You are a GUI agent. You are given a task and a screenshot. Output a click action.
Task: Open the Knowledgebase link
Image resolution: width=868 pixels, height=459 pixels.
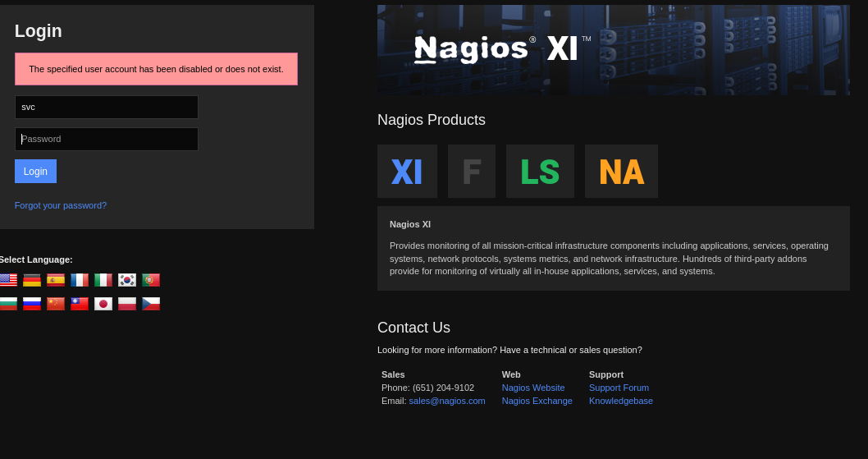(621, 401)
